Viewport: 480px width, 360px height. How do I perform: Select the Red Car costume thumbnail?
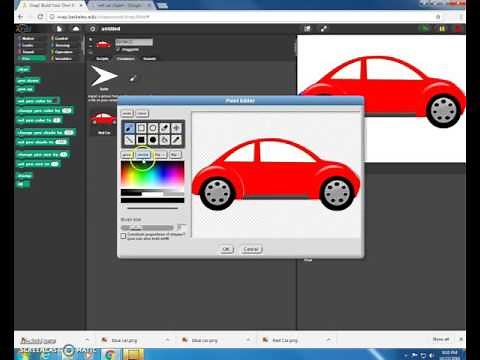pyautogui.click(x=104, y=121)
